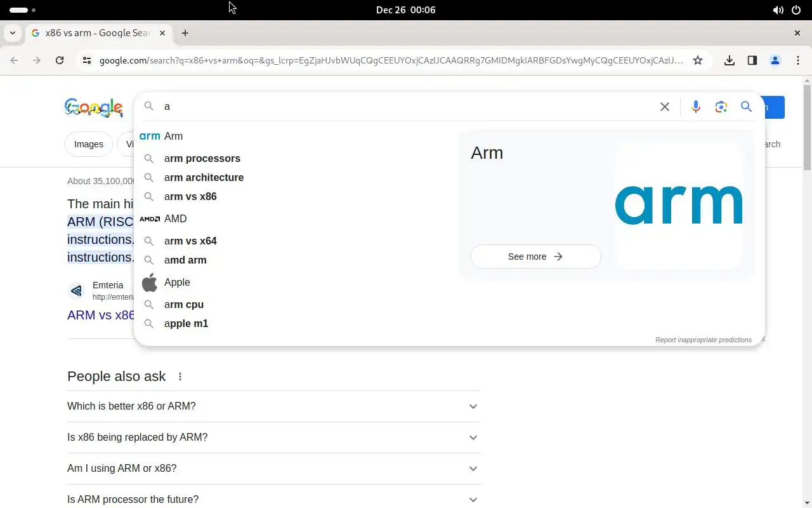The height and width of the screenshot is (508, 812).
Task: Toggle the Chrome side panel icon
Action: 752,60
